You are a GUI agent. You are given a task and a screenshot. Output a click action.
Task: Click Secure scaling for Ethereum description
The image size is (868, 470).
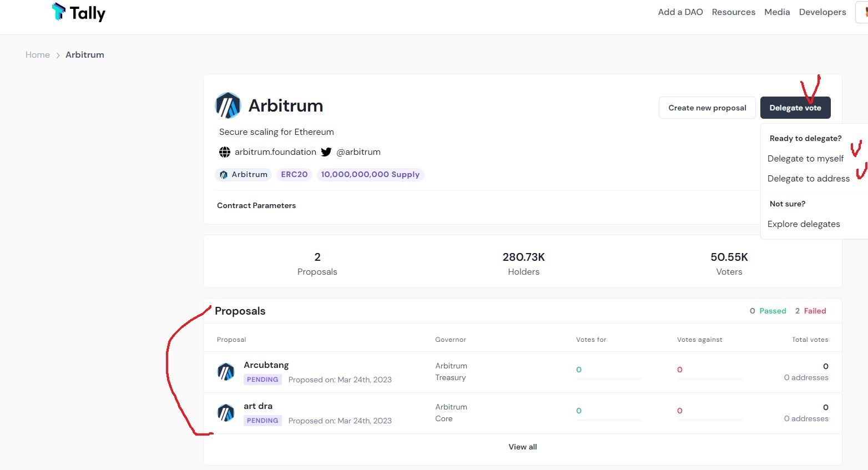click(x=276, y=132)
